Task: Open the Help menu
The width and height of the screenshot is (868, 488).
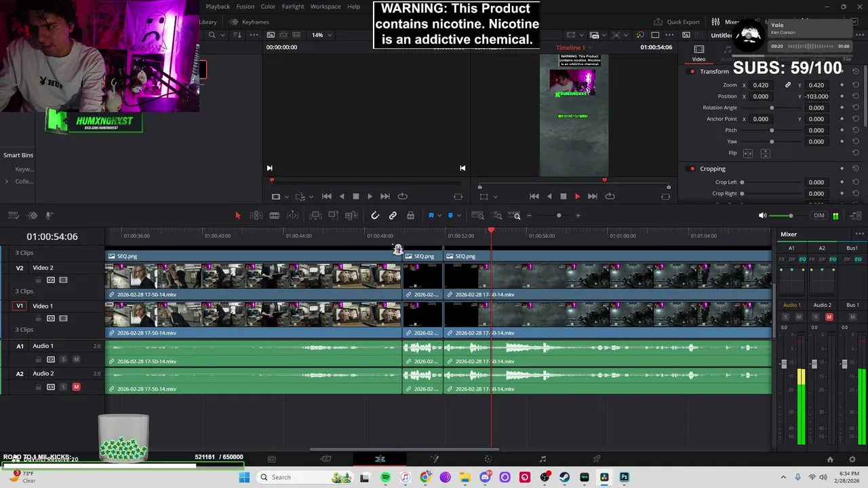Action: [x=354, y=7]
